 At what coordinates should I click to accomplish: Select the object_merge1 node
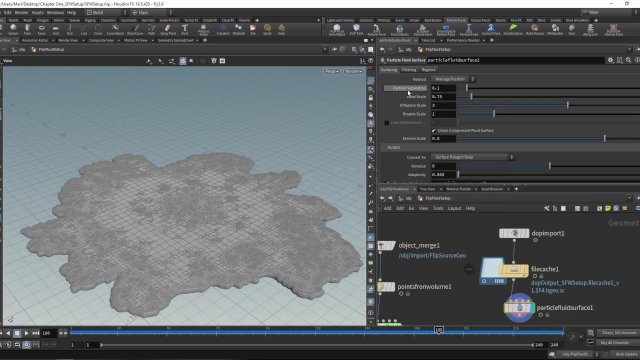click(386, 245)
